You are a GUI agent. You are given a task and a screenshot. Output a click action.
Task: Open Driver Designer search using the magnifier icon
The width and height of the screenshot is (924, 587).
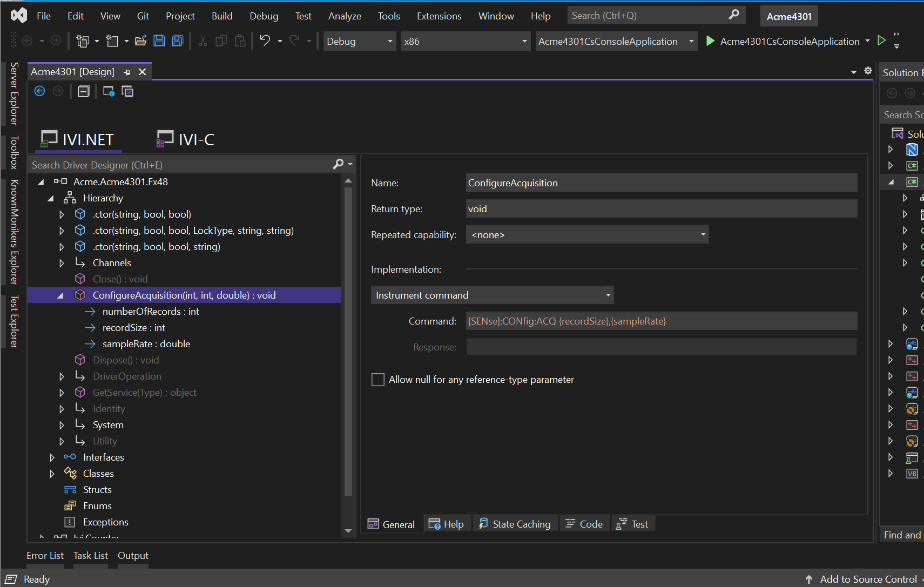point(338,164)
